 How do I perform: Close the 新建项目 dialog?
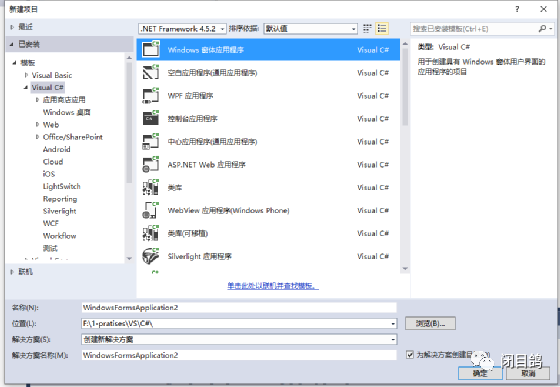(543, 9)
